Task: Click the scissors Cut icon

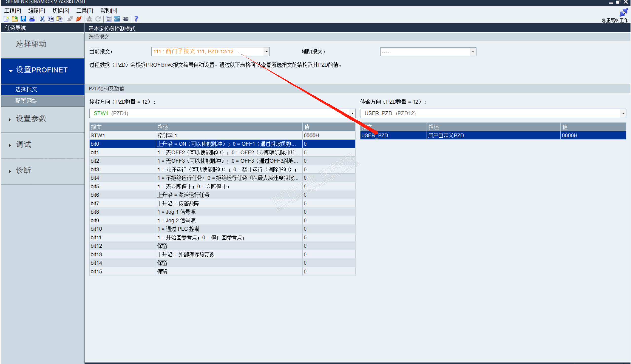Action: (x=42, y=19)
